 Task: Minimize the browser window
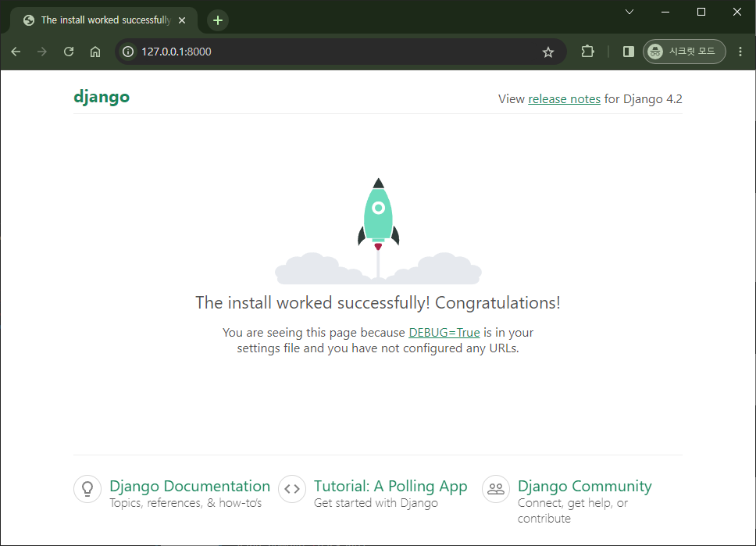[665, 12]
